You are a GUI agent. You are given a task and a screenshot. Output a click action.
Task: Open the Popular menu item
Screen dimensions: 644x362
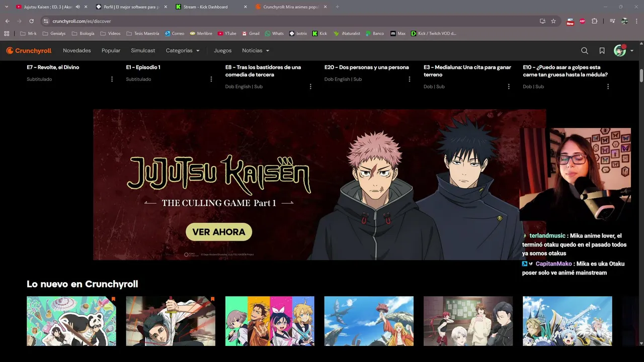pyautogui.click(x=111, y=51)
